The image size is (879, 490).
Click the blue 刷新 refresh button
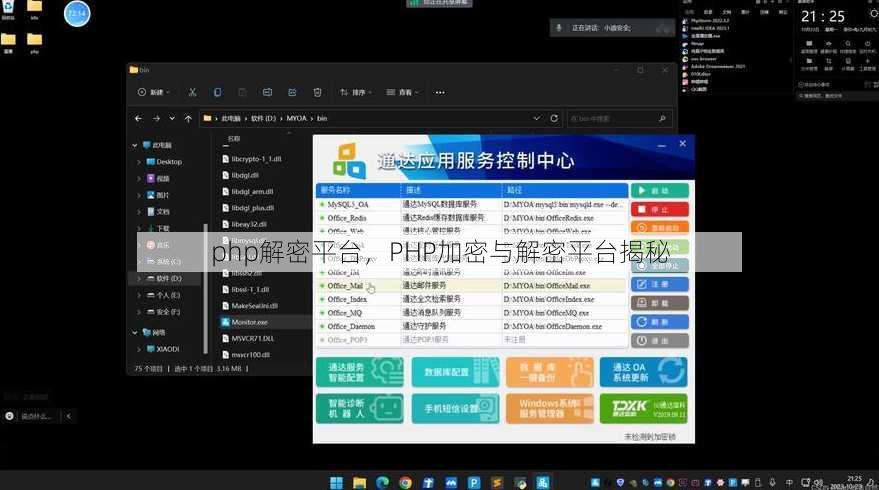[659, 322]
